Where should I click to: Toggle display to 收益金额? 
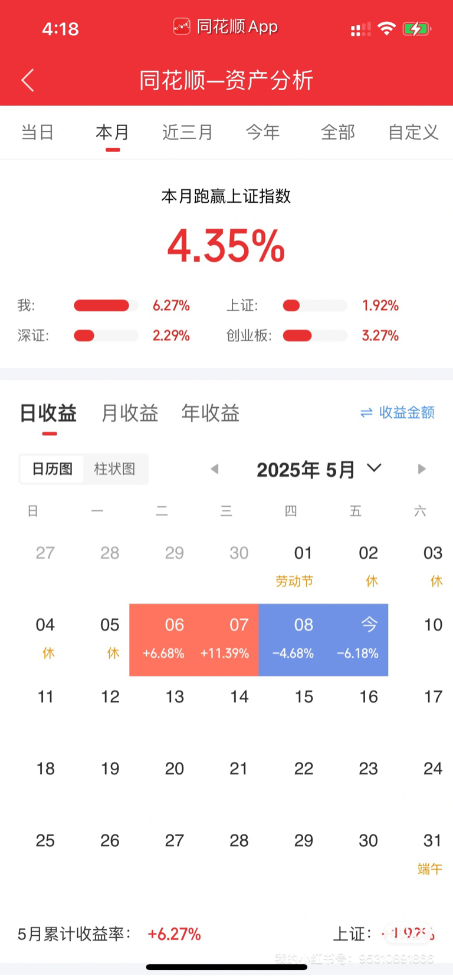point(406,413)
